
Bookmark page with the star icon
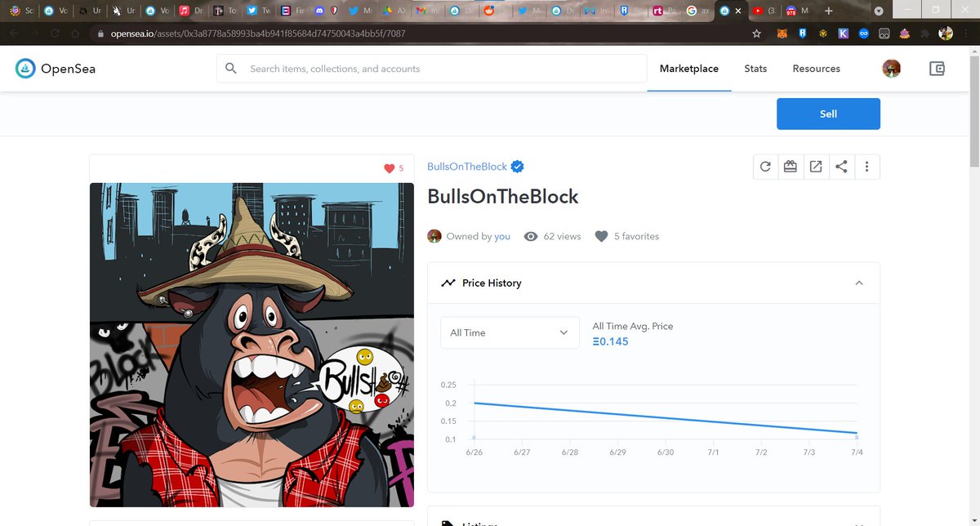(x=756, y=33)
